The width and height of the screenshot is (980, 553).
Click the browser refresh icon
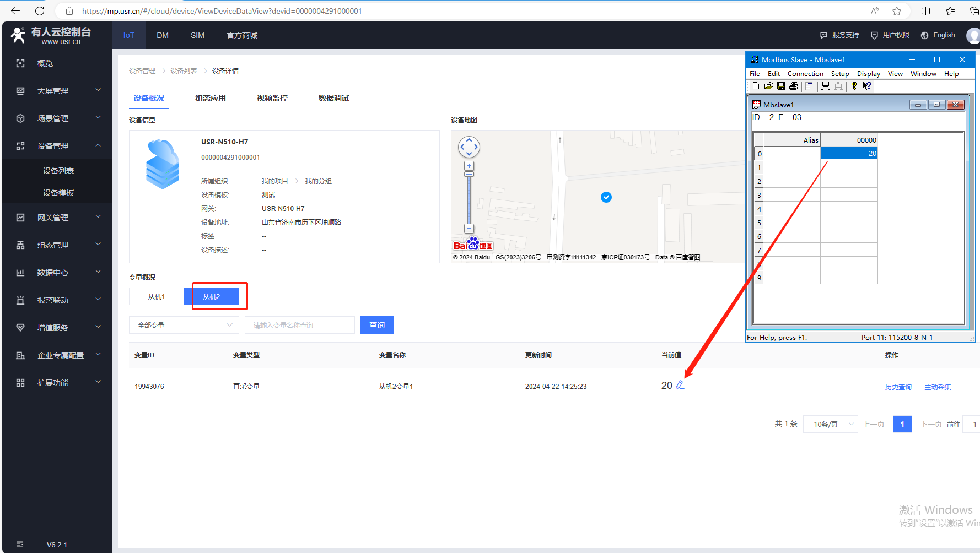click(x=40, y=11)
